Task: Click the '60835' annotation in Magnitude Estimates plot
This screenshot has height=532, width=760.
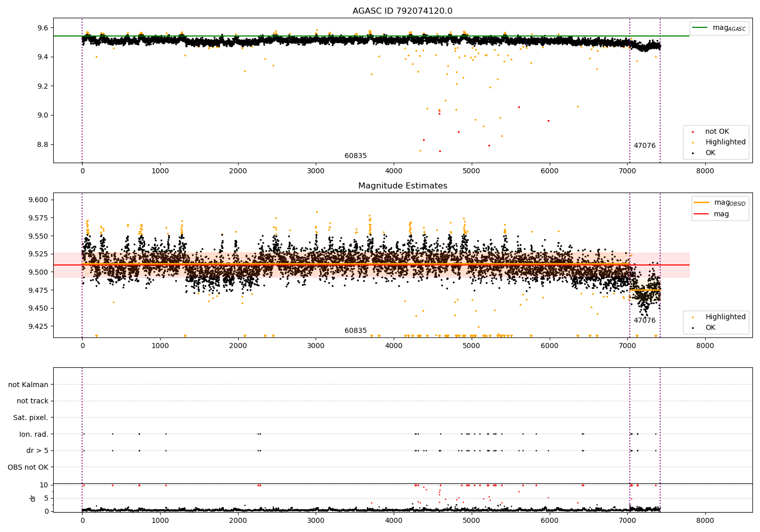Action: 356,331
